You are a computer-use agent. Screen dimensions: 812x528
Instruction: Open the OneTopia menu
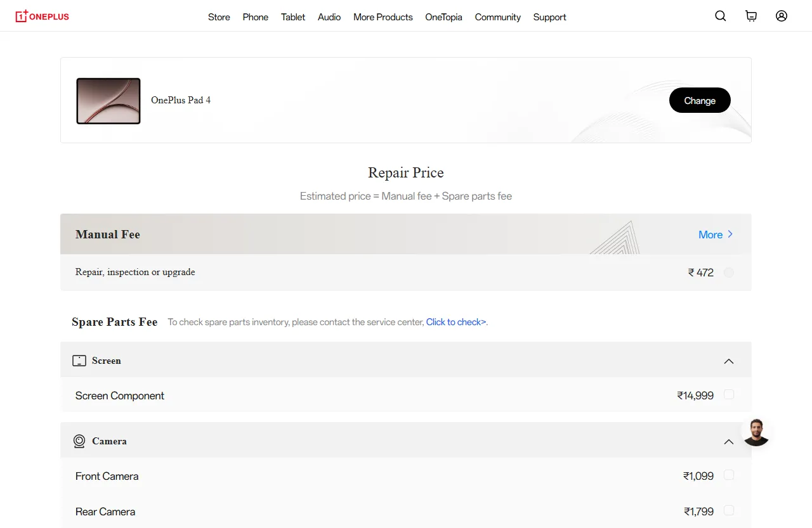(x=443, y=17)
